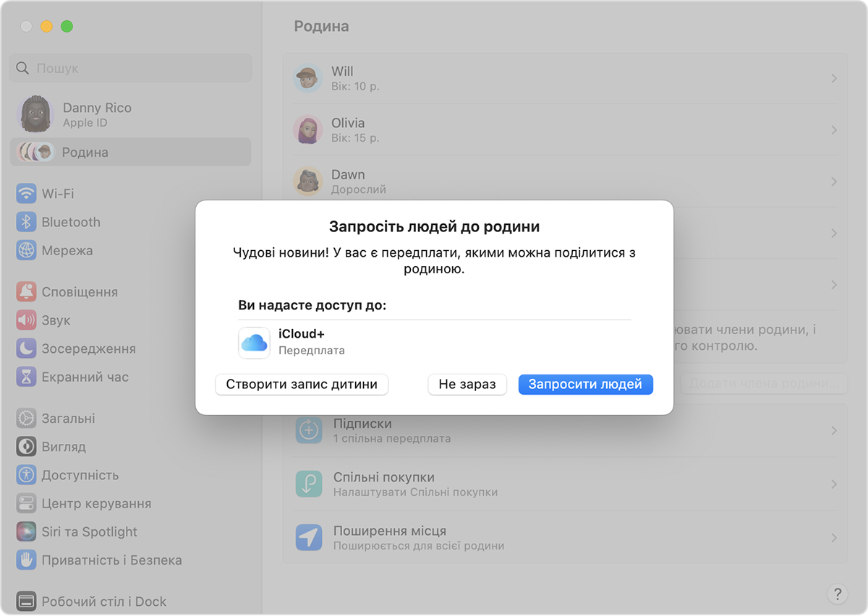
Task: Choose Створити запис дитини
Action: click(x=302, y=384)
